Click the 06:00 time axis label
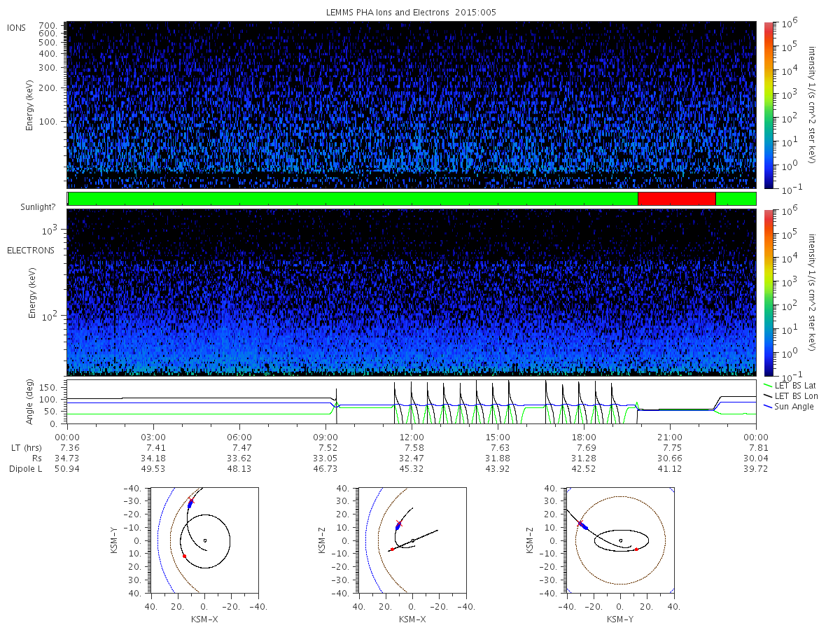This screenshot has width=840, height=630. point(239,436)
